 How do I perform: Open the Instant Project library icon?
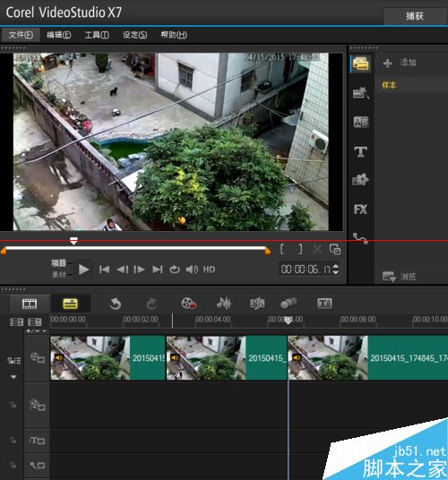[360, 93]
